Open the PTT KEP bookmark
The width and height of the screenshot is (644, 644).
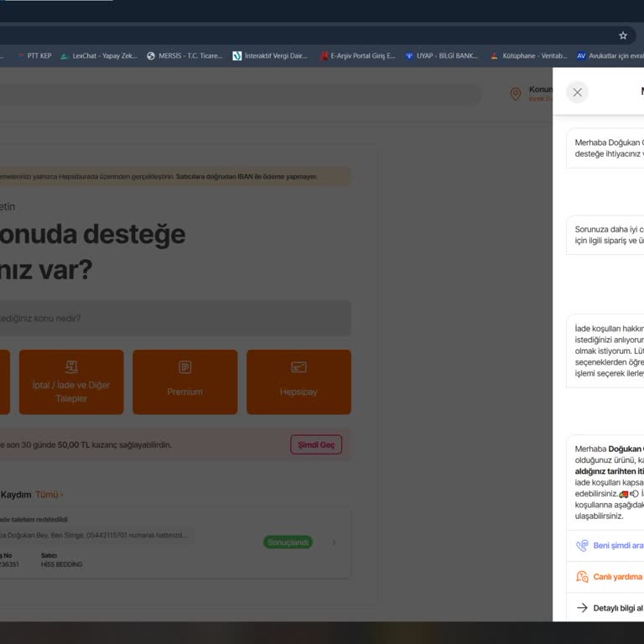click(x=35, y=56)
